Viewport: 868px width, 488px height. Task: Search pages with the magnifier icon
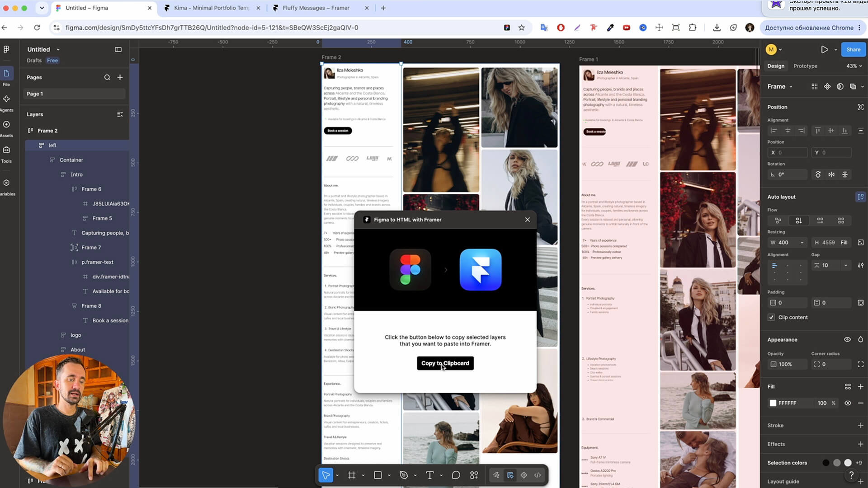tap(107, 77)
